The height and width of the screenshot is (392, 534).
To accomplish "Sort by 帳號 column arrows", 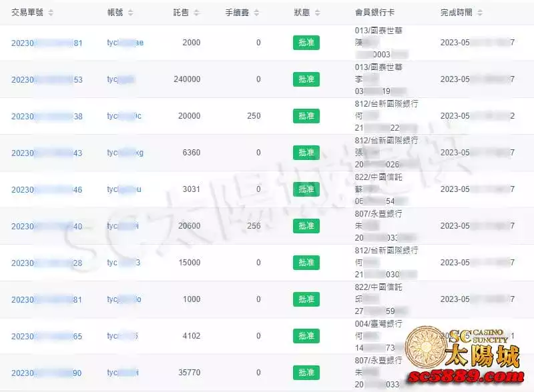I will pyautogui.click(x=130, y=13).
